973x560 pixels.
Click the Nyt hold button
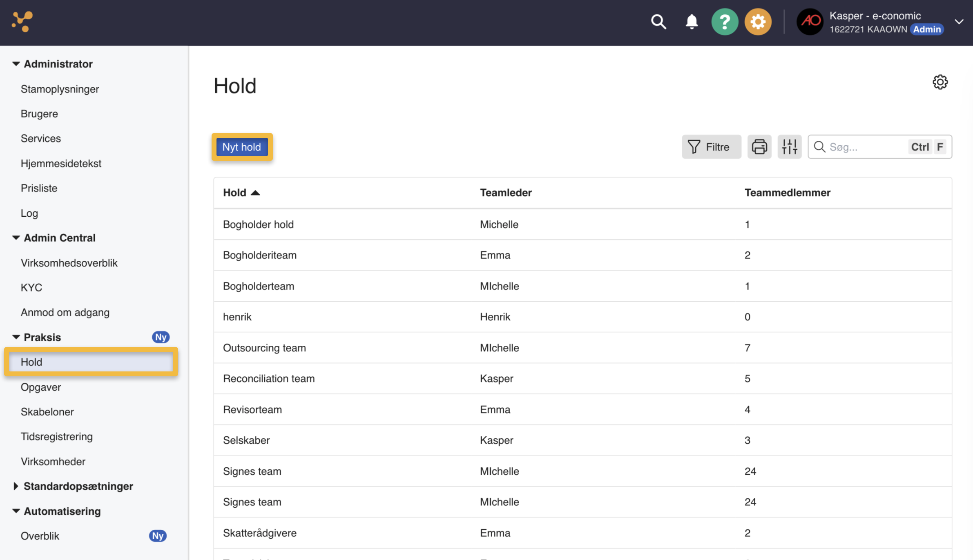242,147
